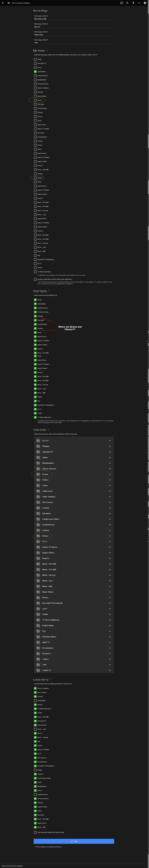Click the 'View Order' section heading
This screenshot has width=149, height=868.
[x=40, y=430]
